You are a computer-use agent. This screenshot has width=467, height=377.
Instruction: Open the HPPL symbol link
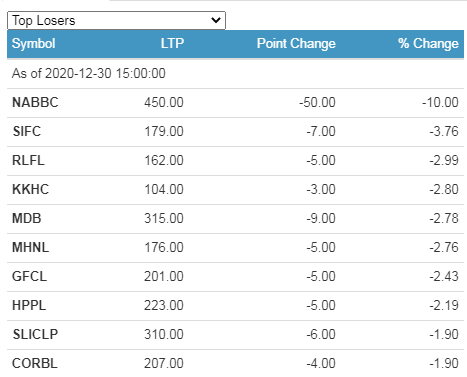point(29,305)
